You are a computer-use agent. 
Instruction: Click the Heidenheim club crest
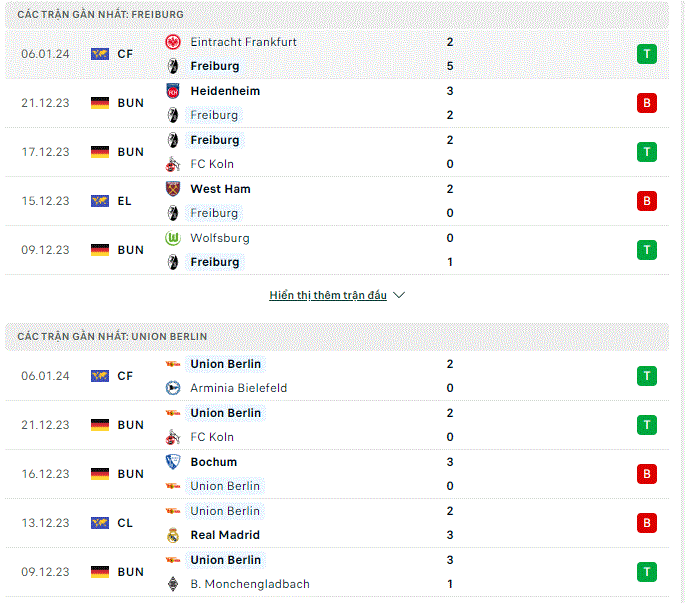tap(173, 91)
